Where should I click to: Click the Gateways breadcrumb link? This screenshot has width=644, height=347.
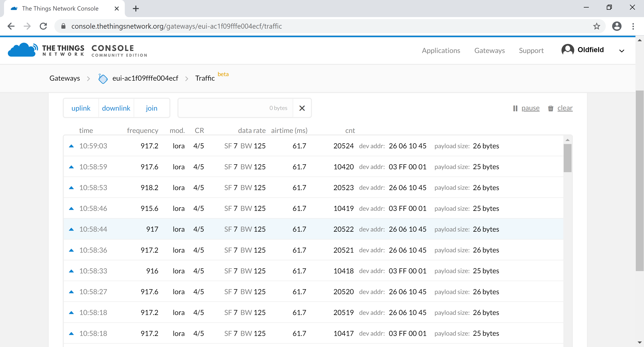coord(65,78)
